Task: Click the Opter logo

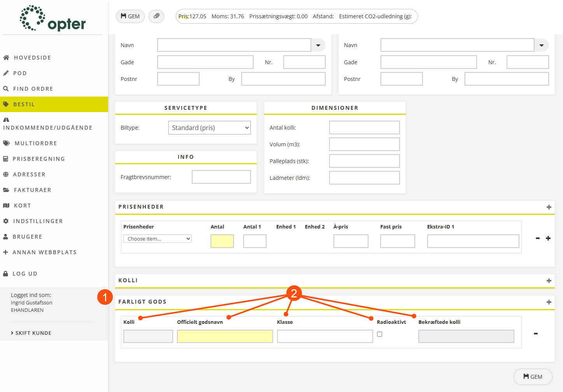Action: [53, 18]
